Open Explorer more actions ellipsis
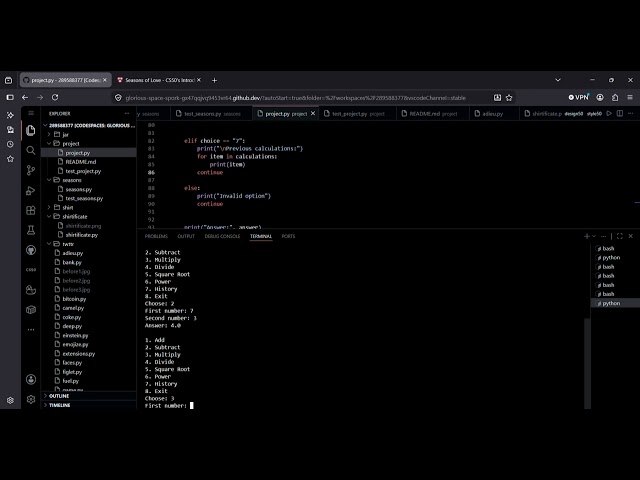 [x=127, y=113]
